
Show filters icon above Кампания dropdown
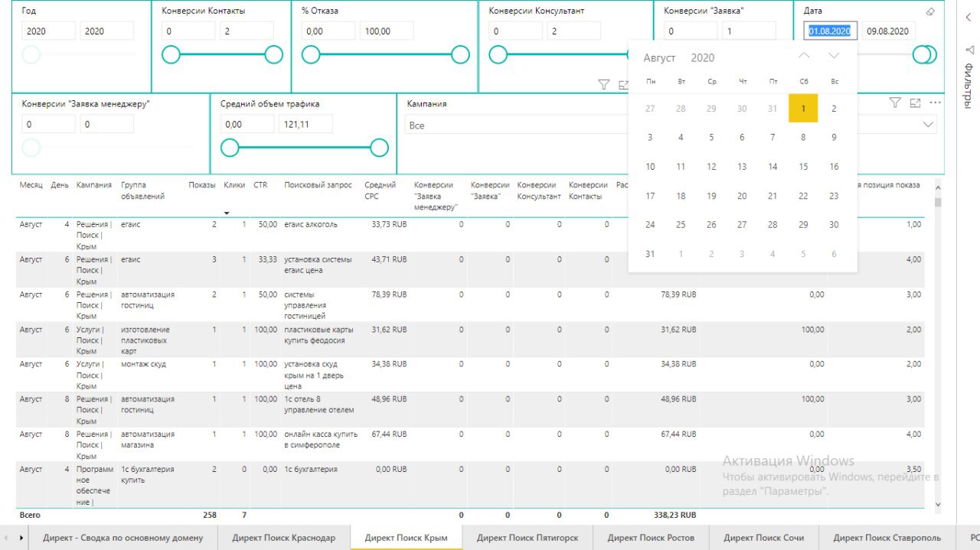[x=894, y=103]
